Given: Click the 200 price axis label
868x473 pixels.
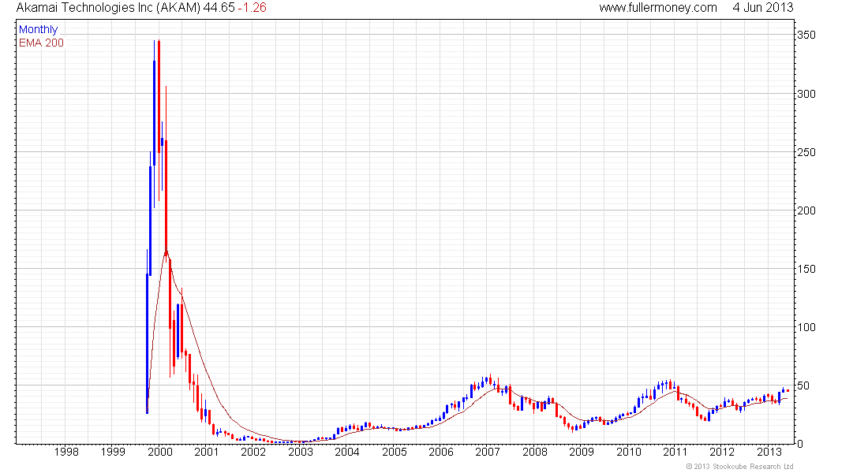Looking at the screenshot, I should pyautogui.click(x=806, y=210).
